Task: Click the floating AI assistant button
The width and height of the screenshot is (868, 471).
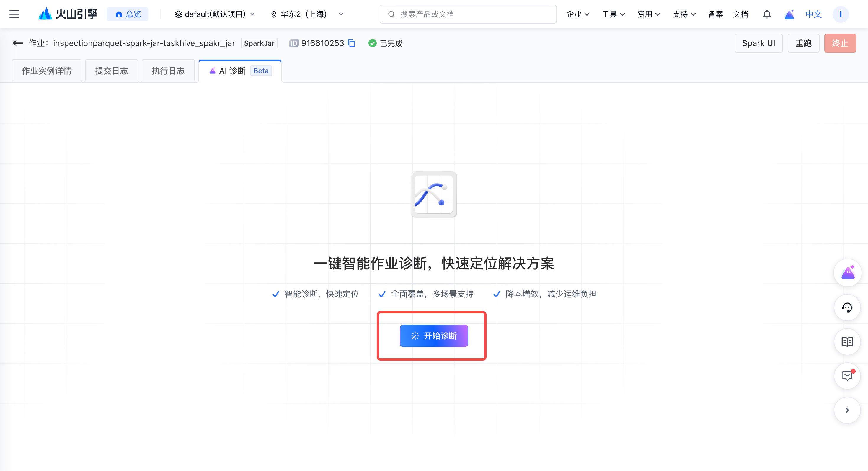Action: [847, 273]
